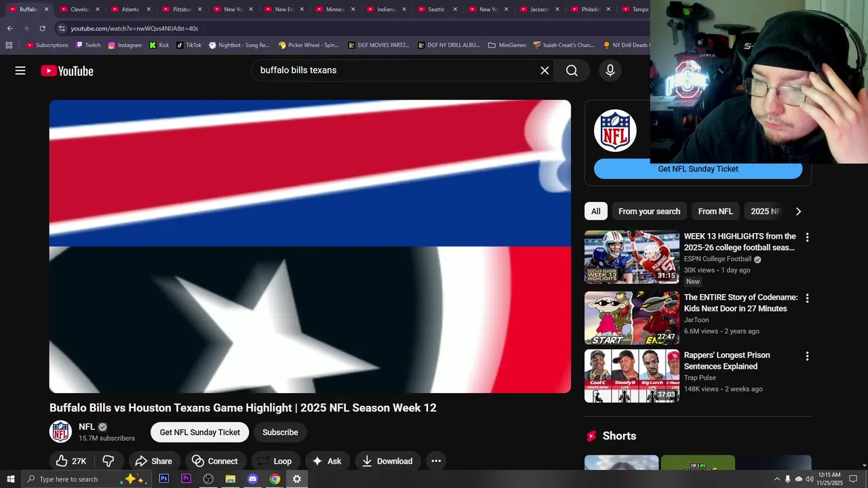Toggle Loop for this video
The width and height of the screenshot is (868, 488).
click(275, 461)
